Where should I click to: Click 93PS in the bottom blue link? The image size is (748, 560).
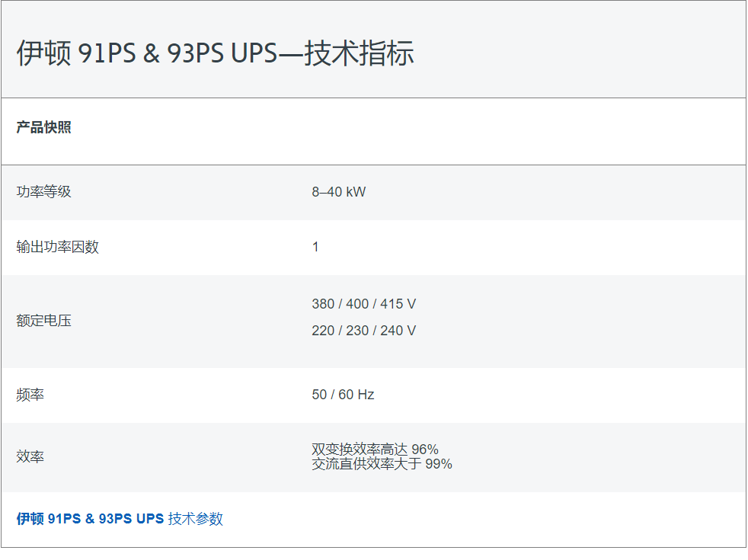click(115, 519)
